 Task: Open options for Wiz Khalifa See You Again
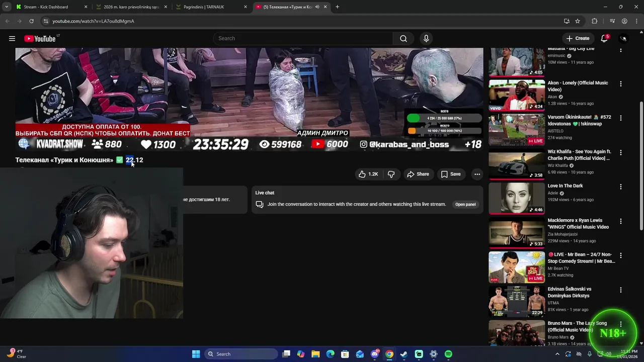click(620, 152)
